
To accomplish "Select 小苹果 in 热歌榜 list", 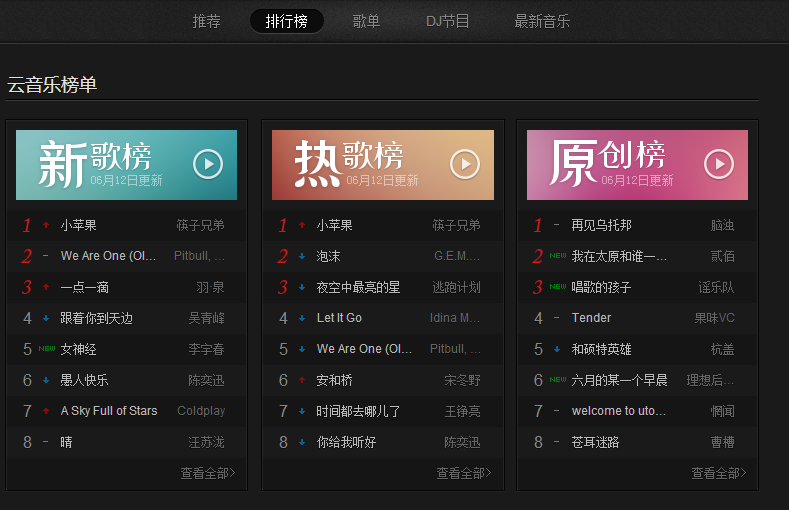I will (x=335, y=225).
